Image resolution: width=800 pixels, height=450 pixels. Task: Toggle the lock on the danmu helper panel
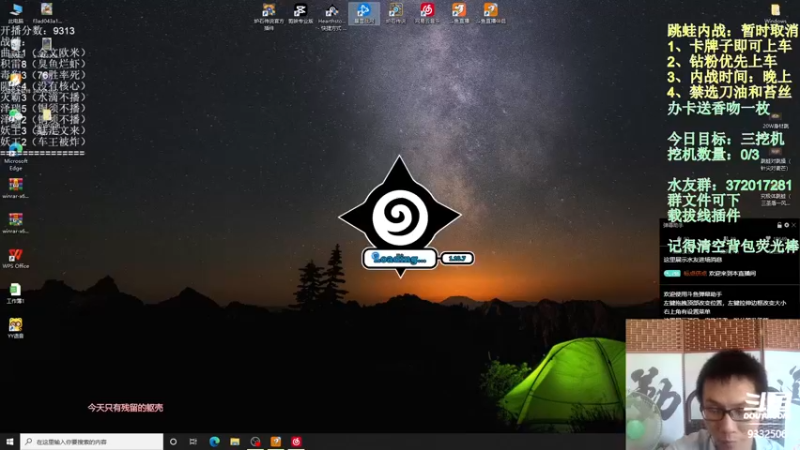pos(779,225)
